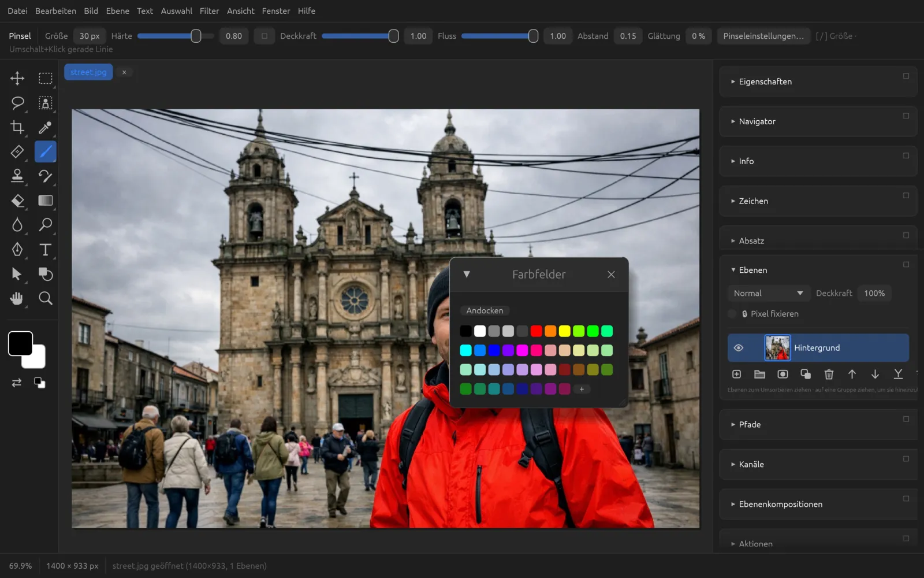Select the Move tool
The height and width of the screenshot is (578, 924).
tap(17, 78)
